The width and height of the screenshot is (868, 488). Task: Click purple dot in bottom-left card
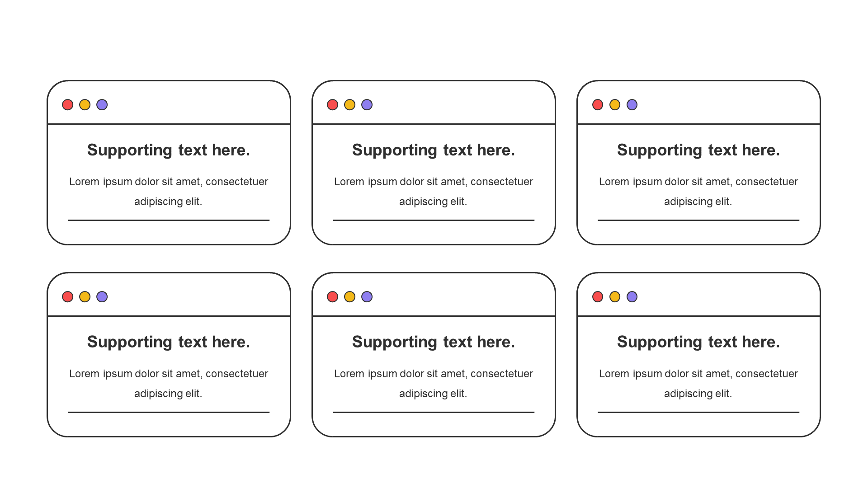click(x=102, y=297)
